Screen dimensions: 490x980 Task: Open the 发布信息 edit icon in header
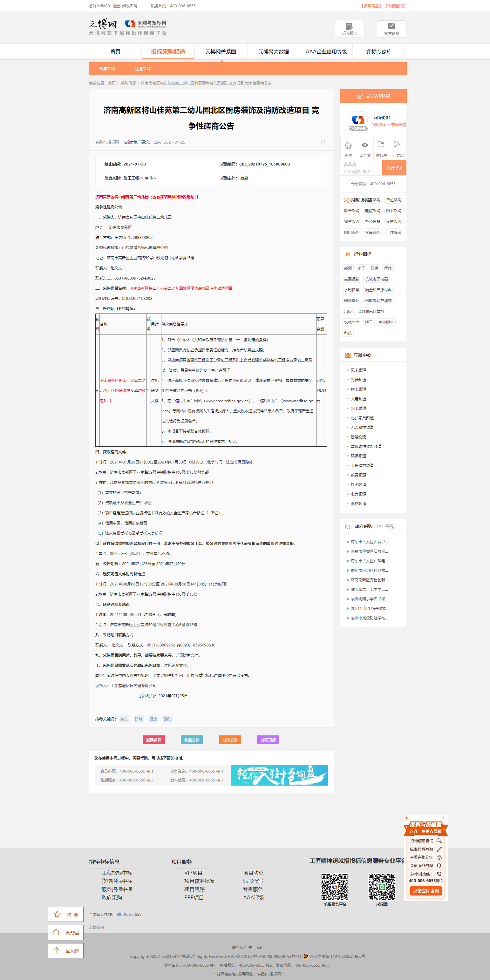tap(391, 26)
